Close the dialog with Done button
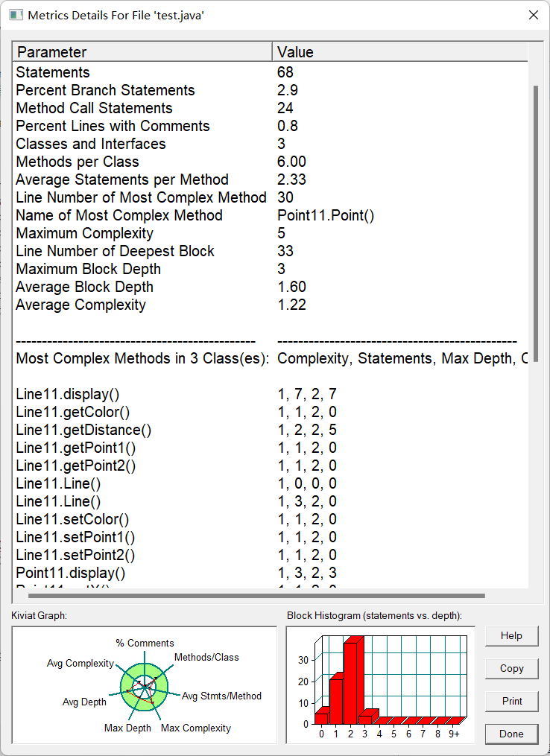 (x=511, y=734)
